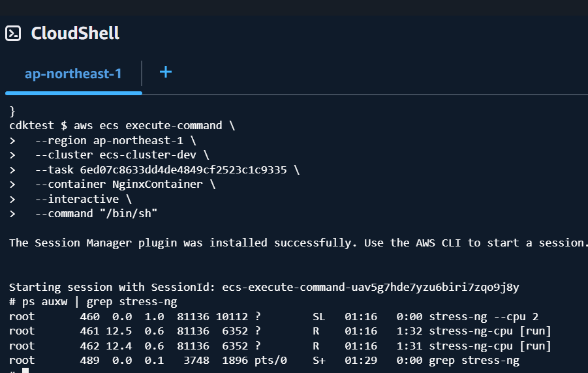Click the CloudShell title text

click(x=75, y=33)
